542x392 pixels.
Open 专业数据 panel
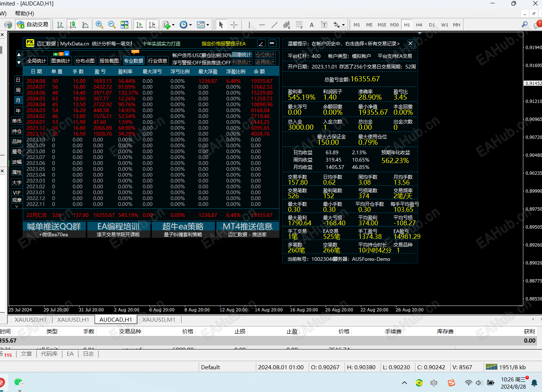pyautogui.click(x=133, y=61)
